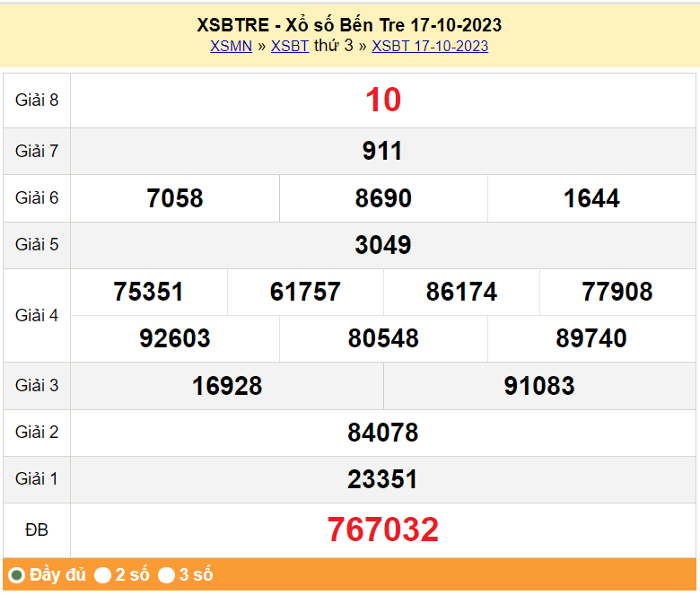
Task: Select the Giải 6 number 8690
Action: click(x=383, y=198)
